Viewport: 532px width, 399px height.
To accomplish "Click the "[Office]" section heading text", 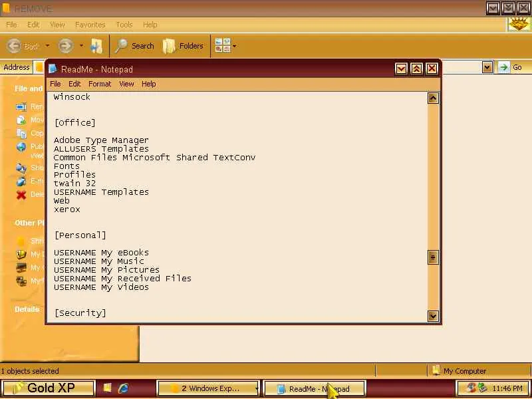I will coord(74,123).
